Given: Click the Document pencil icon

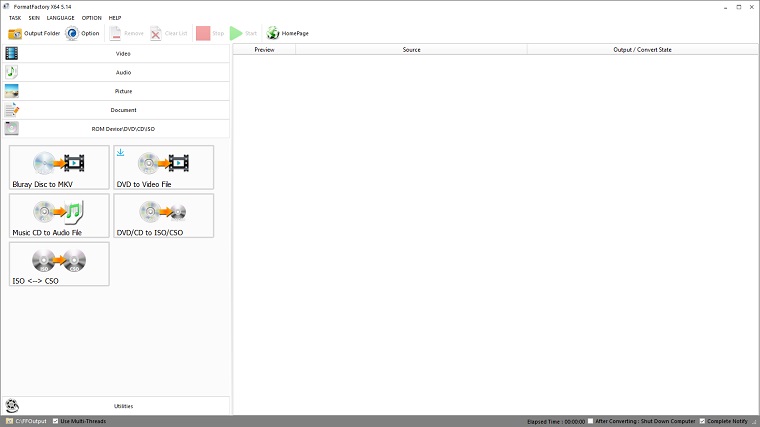Looking at the screenshot, I should [12, 110].
